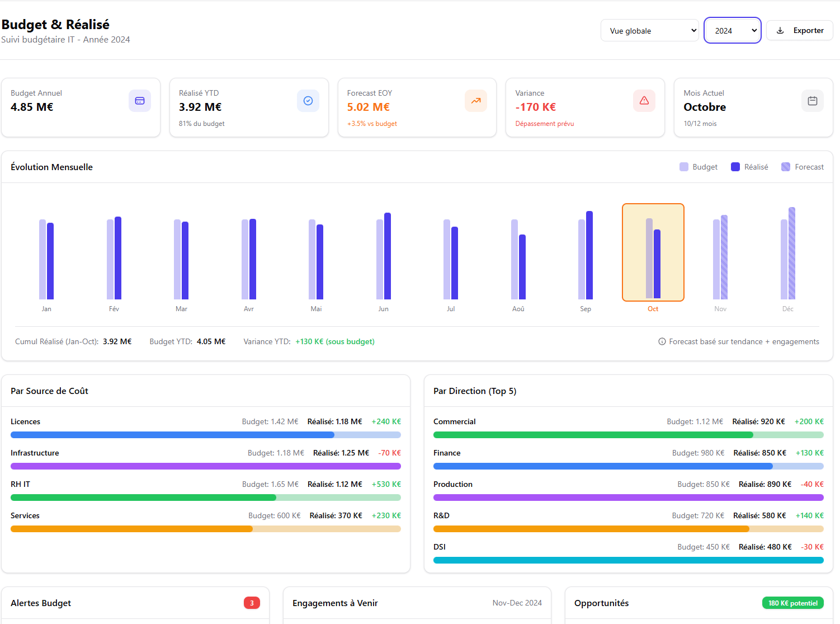Select the Sep month bars
Viewport: 840px width, 624px height.
[586, 257]
